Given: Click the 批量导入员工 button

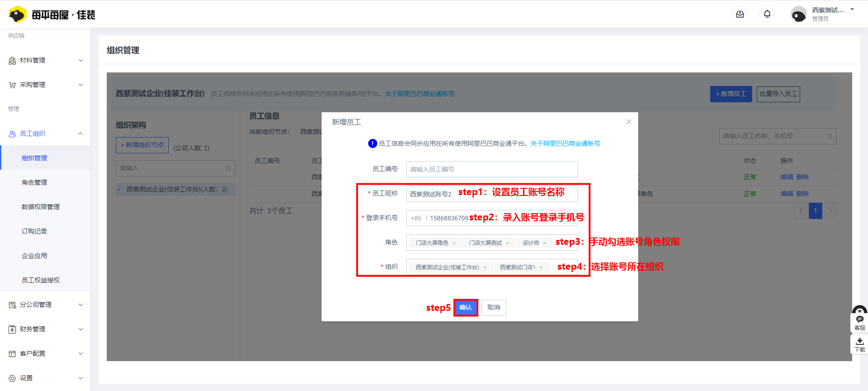Looking at the screenshot, I should coord(778,94).
